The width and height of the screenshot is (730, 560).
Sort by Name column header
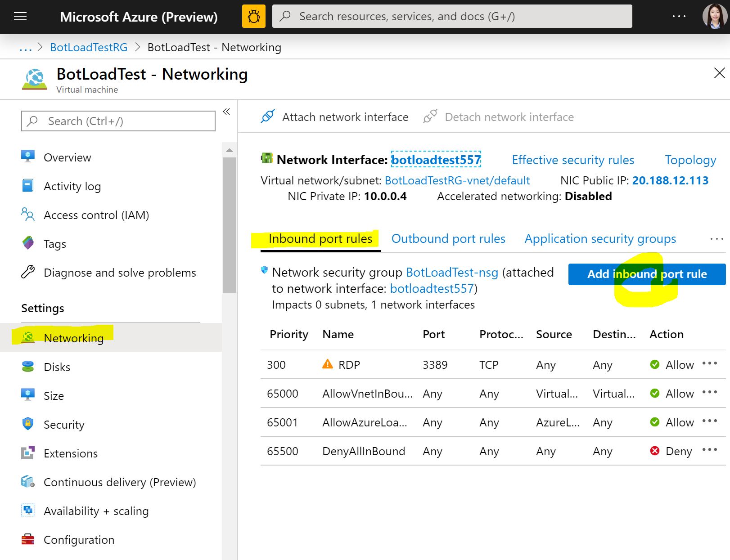click(338, 335)
